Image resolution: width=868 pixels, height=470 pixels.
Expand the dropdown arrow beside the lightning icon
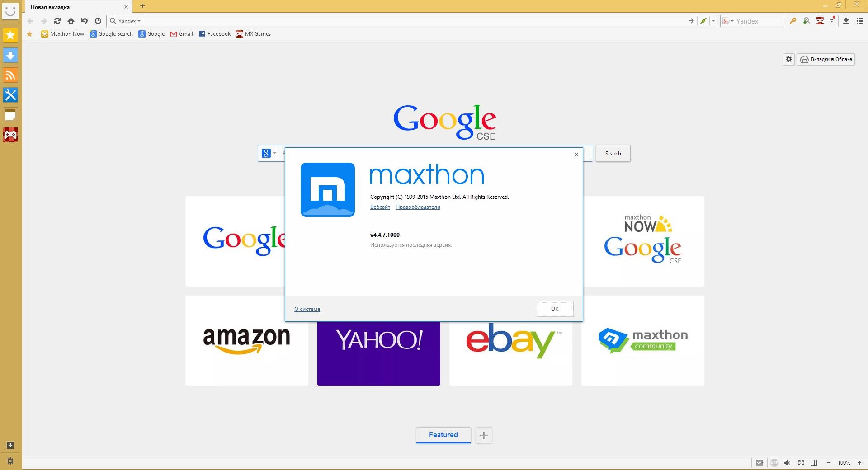coord(713,21)
